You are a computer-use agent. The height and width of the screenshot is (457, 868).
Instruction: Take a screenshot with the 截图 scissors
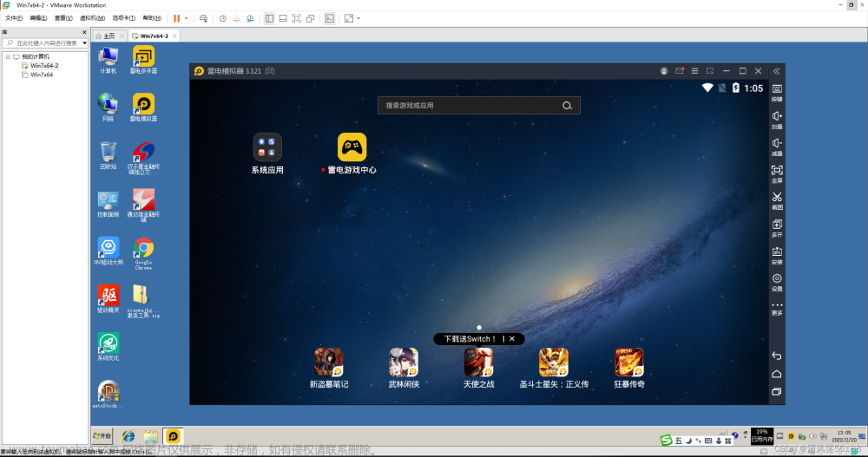pyautogui.click(x=777, y=200)
